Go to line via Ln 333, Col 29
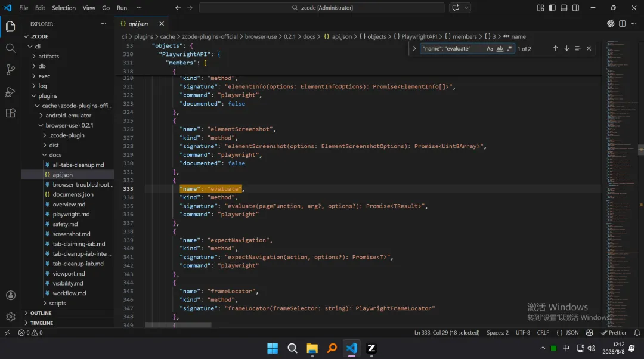The height and width of the screenshot is (359, 644). tap(447, 333)
